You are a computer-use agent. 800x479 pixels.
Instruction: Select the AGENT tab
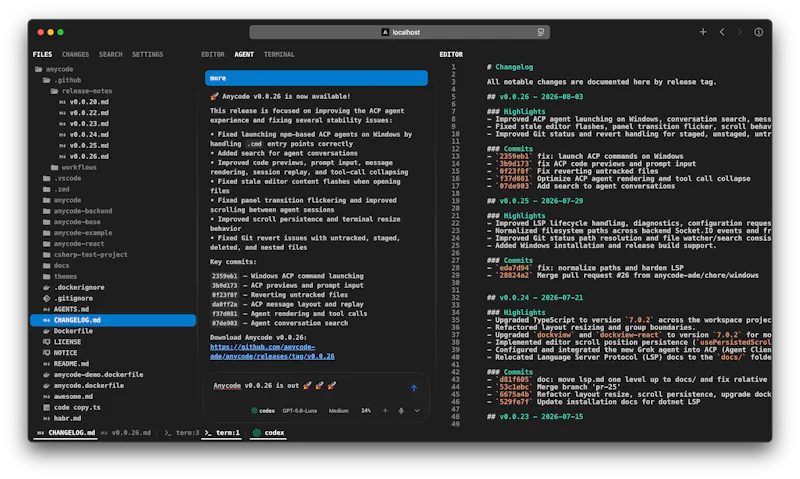click(244, 55)
